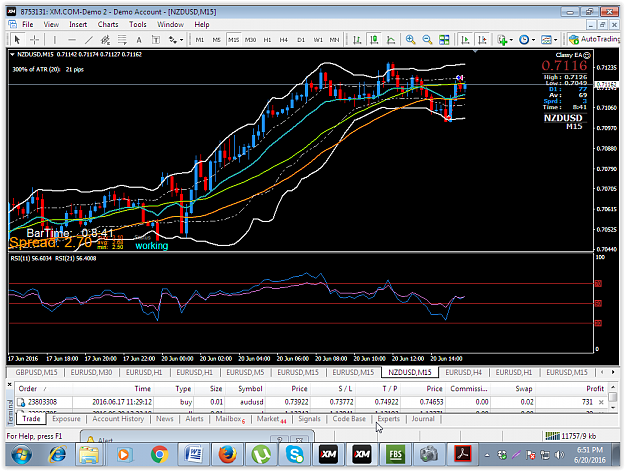
Task: Open the Tools menu
Action: tap(138, 24)
